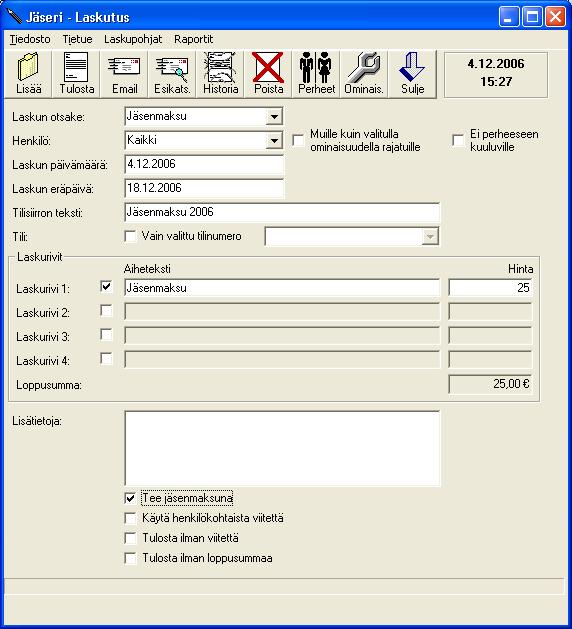Check Ei perheeseen kuuluville option
The image size is (572, 629).
pyautogui.click(x=458, y=140)
